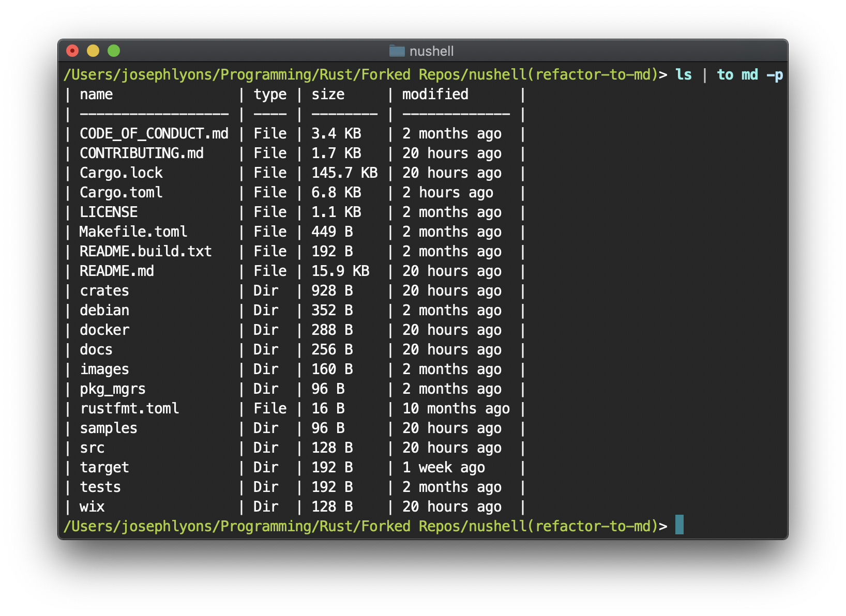This screenshot has width=846, height=616.
Task: Click the "6.8 KB" size value
Action: coord(336,193)
